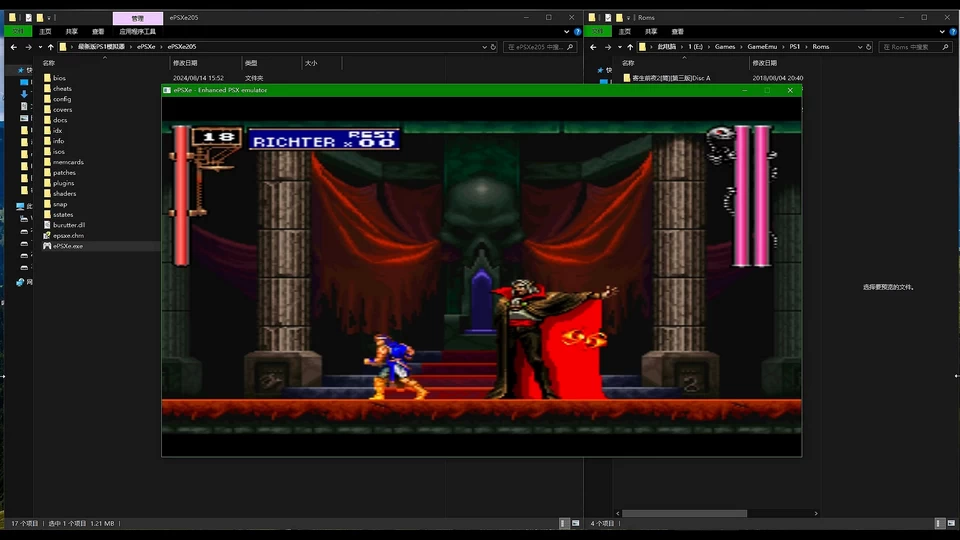960x540 pixels.
Task: Open 文件 menu in Roms window
Action: pos(598,32)
